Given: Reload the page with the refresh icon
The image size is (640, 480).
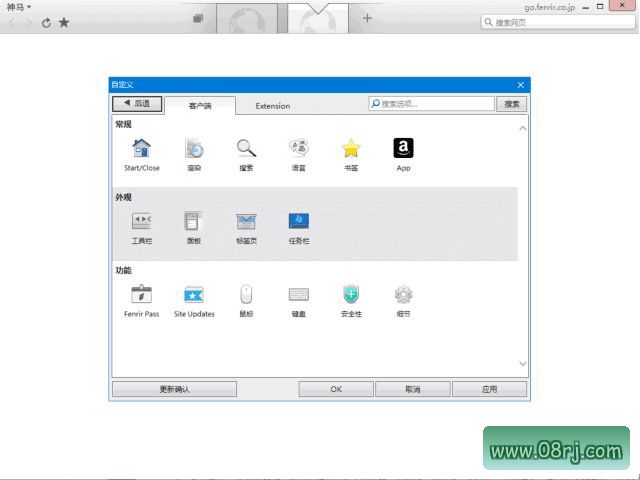Looking at the screenshot, I should 46,22.
